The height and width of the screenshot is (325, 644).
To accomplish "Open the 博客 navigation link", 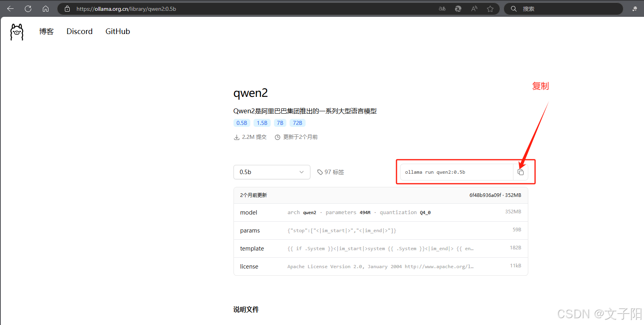I will coord(46,32).
